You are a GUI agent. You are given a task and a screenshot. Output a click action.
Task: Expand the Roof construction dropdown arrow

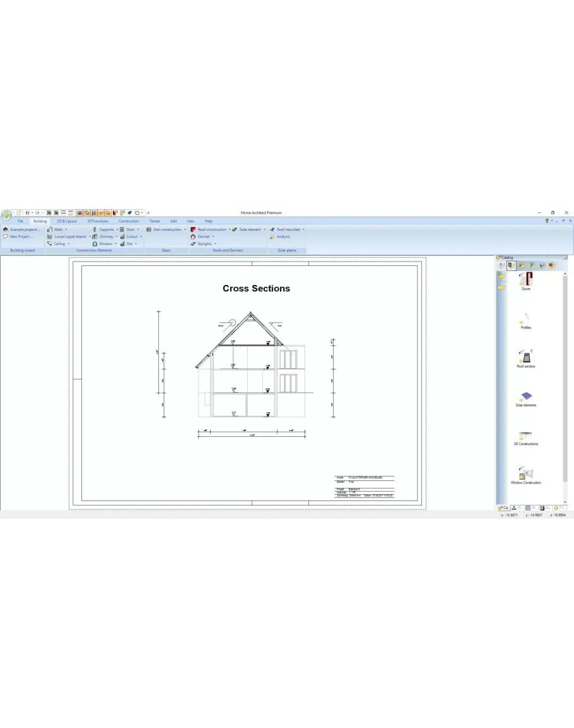(x=230, y=229)
